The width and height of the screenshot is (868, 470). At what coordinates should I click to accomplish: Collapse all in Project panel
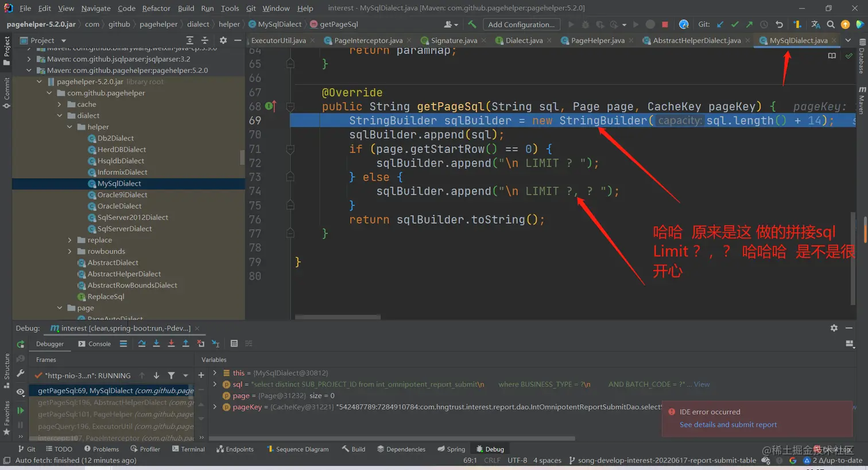[204, 40]
